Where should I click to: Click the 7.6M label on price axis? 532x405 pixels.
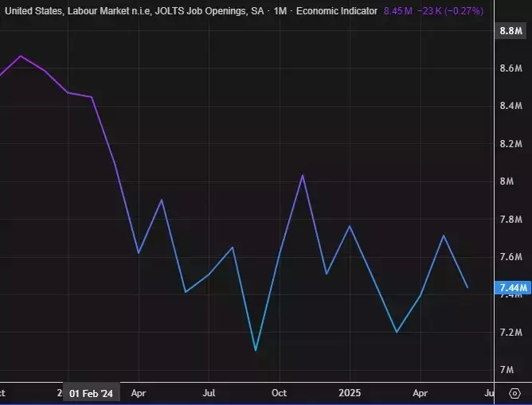[510, 257]
